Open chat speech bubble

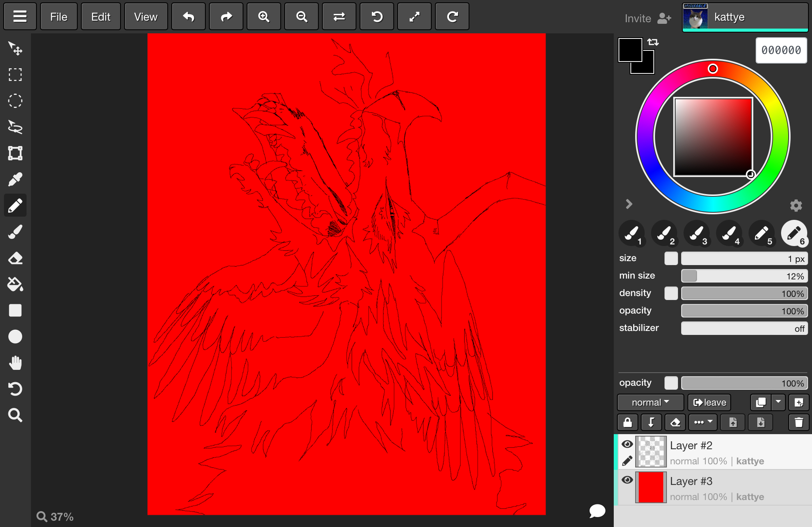click(x=597, y=511)
